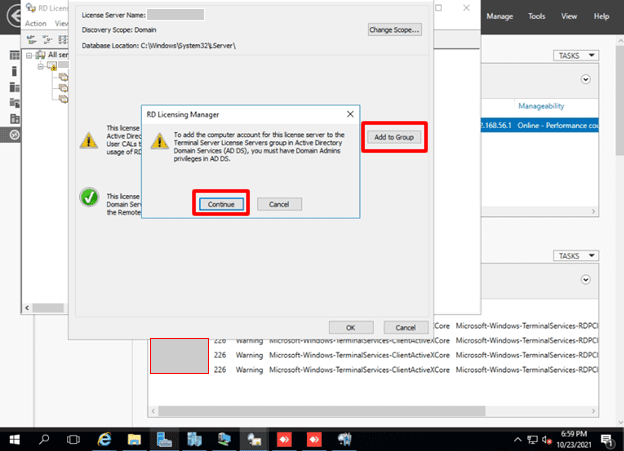Click the Manageability column header
The image size is (624, 451).
click(541, 106)
